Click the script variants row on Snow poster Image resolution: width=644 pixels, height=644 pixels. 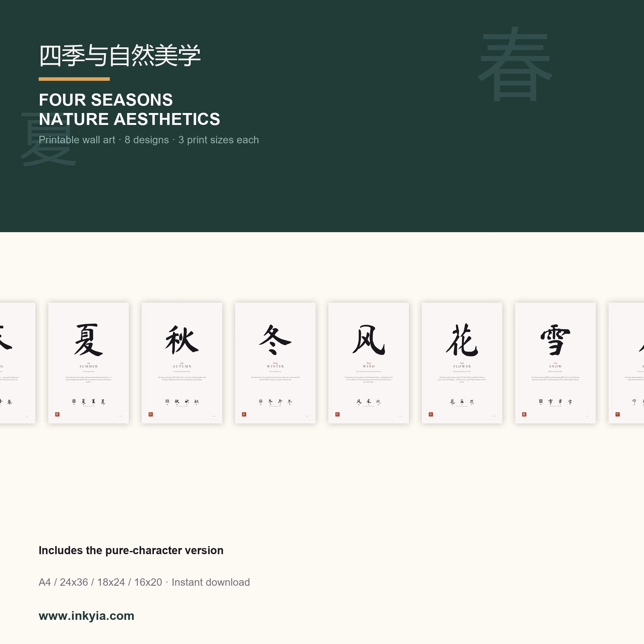point(555,402)
